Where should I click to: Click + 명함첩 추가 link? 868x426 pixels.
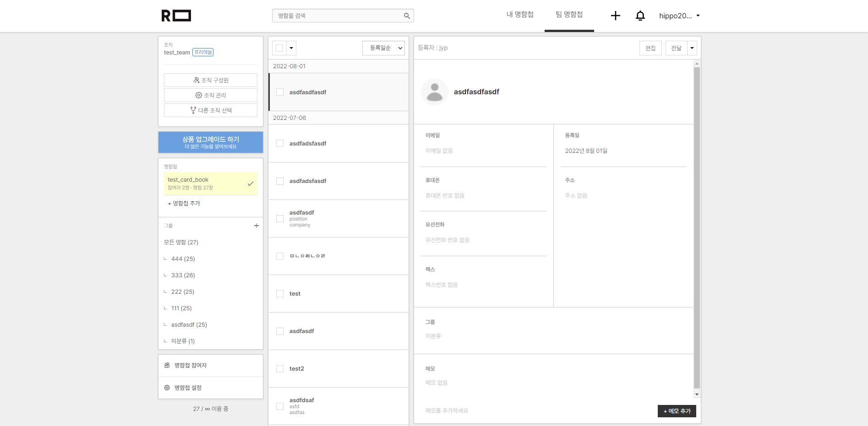click(184, 204)
